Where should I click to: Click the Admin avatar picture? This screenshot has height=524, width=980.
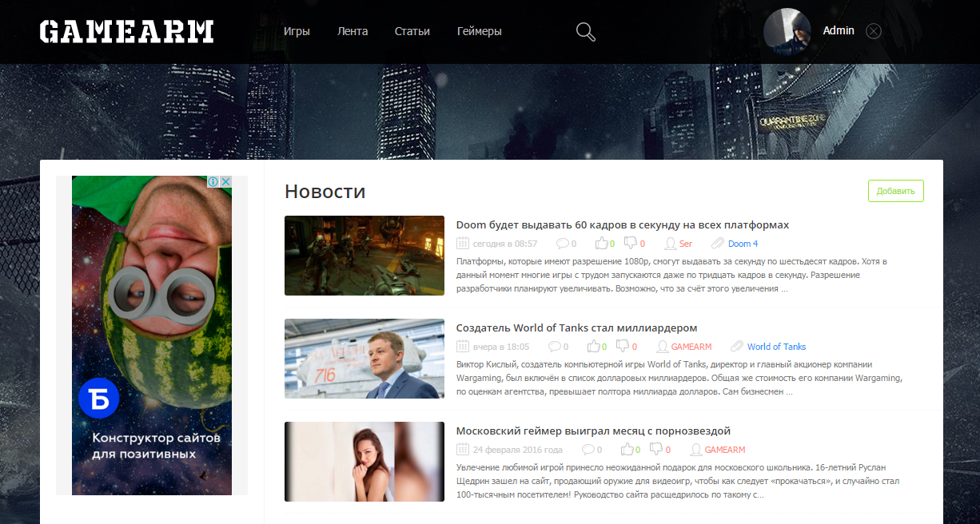(x=787, y=32)
